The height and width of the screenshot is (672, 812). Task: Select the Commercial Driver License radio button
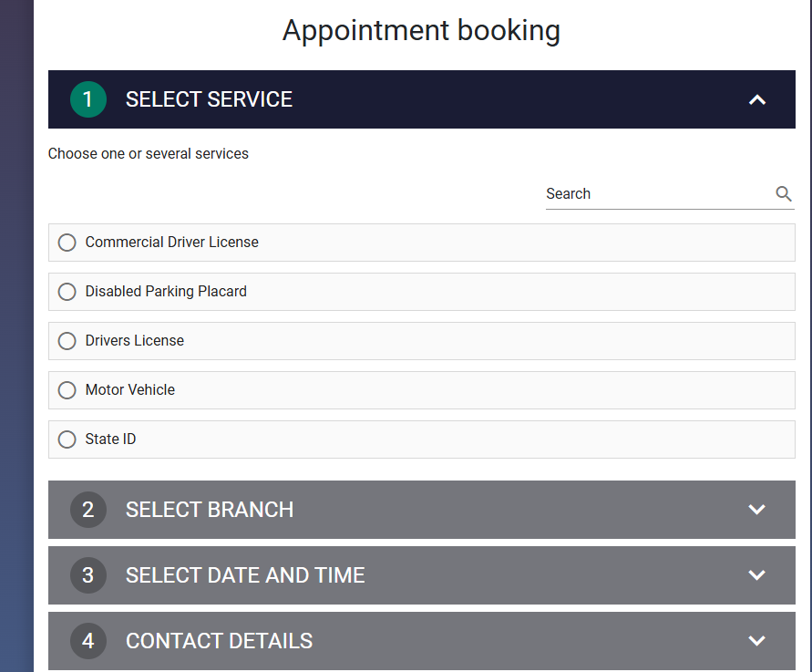pyautogui.click(x=67, y=243)
